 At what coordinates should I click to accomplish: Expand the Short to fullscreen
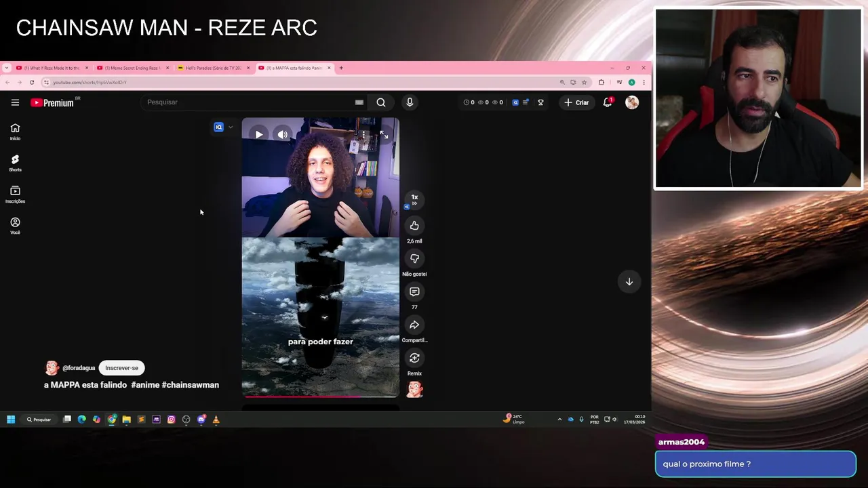[x=384, y=135]
